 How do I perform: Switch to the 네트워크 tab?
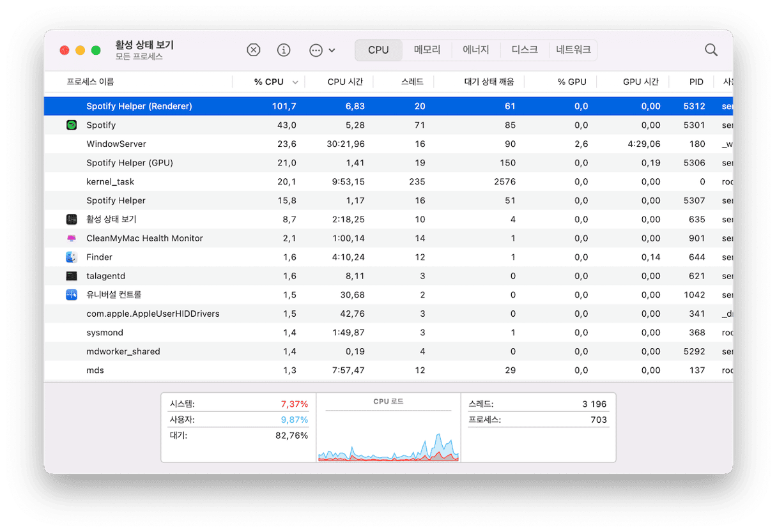[573, 50]
